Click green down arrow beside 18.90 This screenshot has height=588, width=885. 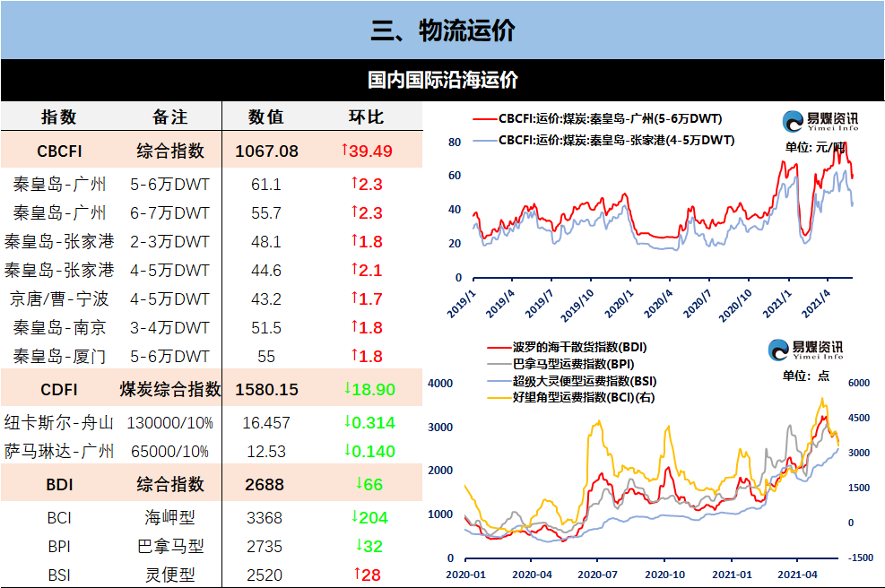pyautogui.click(x=347, y=388)
